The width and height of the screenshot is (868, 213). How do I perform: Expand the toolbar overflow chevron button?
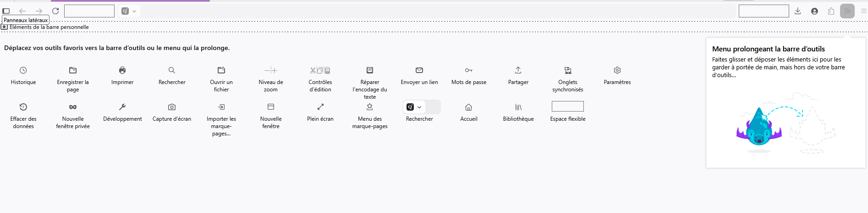[x=847, y=11]
